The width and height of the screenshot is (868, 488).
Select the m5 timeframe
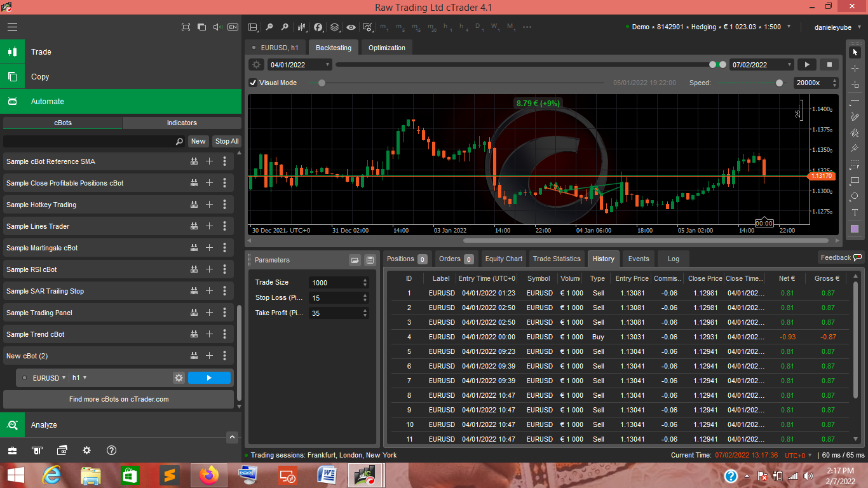(x=400, y=28)
